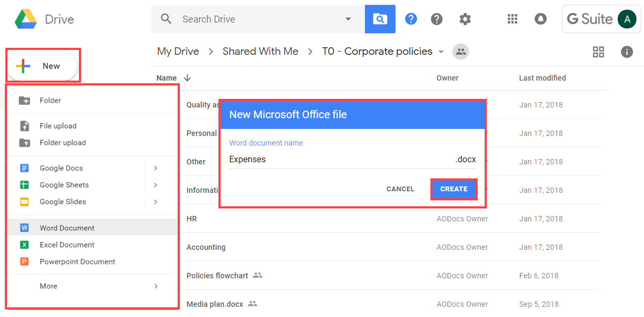Click the Word Document menu entry

point(92,228)
